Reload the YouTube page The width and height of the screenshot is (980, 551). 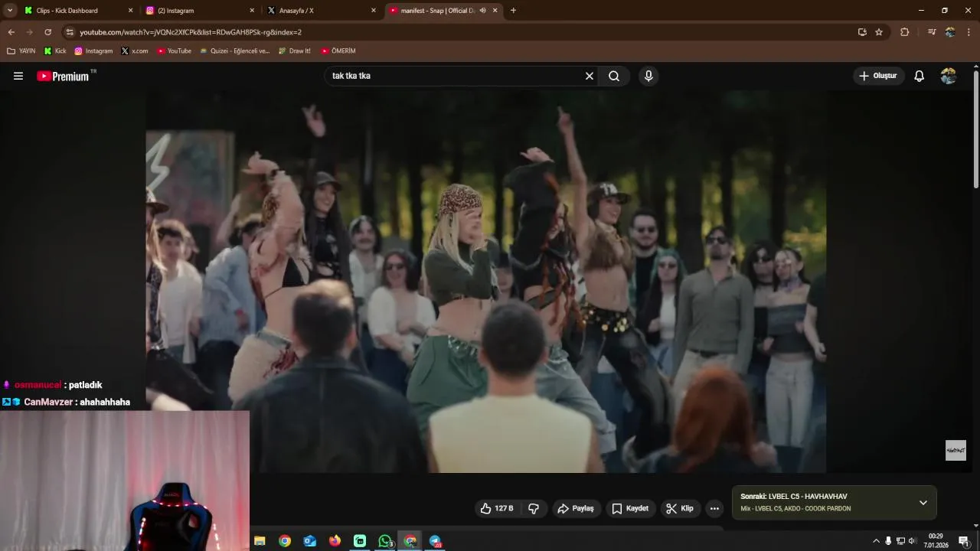(47, 32)
